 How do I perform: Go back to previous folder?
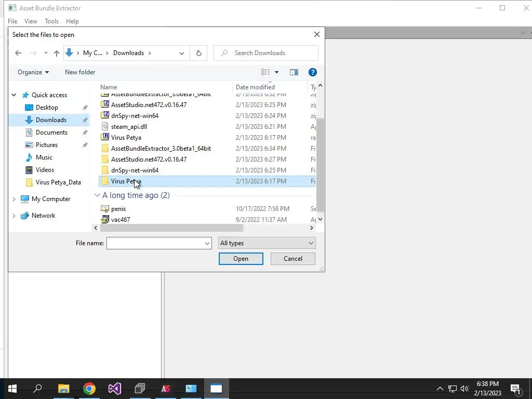(18, 53)
